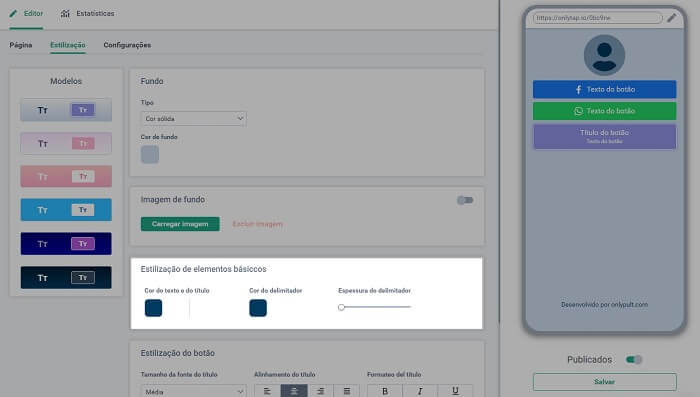Viewport: 700px width, 397px height.
Task: Click the Estatísticas chart icon
Action: (x=65, y=14)
